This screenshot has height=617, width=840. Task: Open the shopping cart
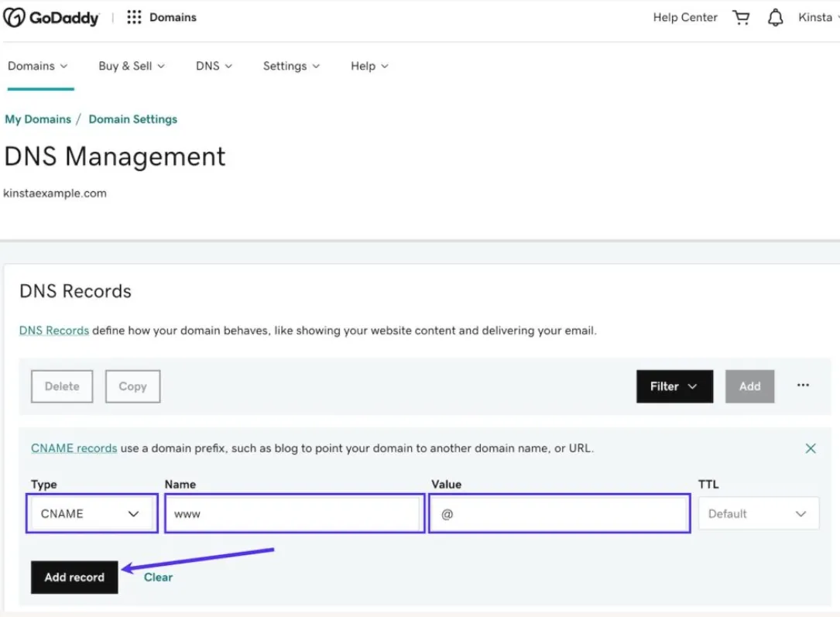coord(741,18)
